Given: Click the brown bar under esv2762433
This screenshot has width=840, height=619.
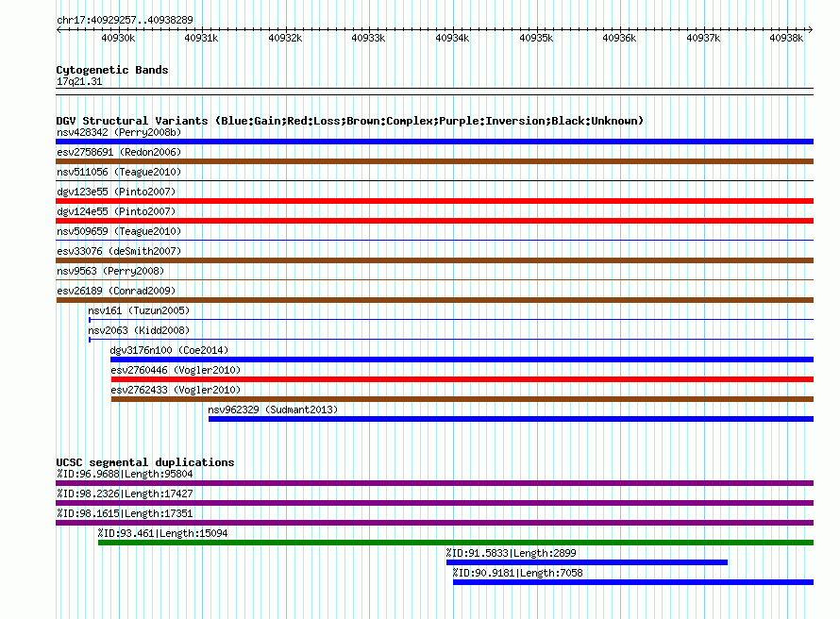Looking at the screenshot, I should [462, 399].
